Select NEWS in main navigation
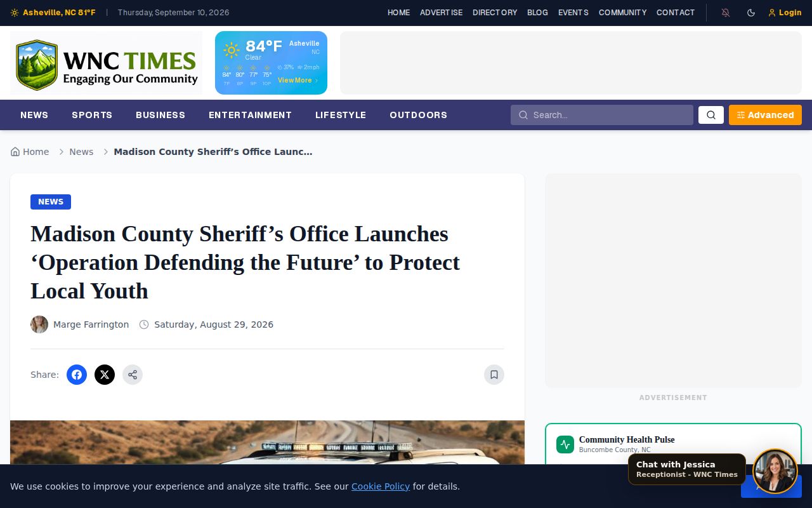This screenshot has height=508, width=812. [x=34, y=115]
